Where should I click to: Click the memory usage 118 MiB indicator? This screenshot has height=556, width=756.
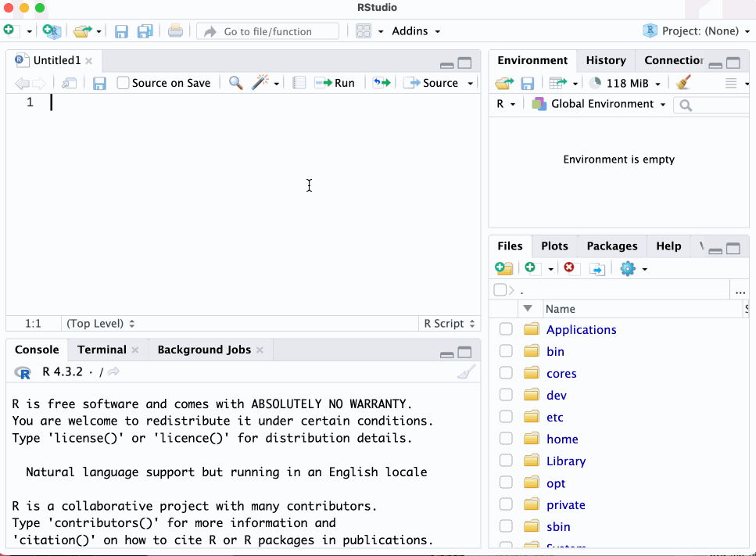(x=624, y=83)
